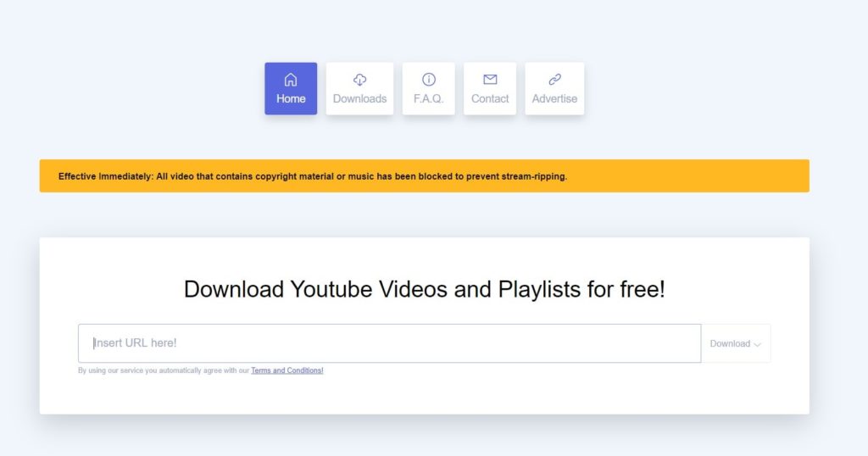Open the Home nav tab

coord(291,88)
